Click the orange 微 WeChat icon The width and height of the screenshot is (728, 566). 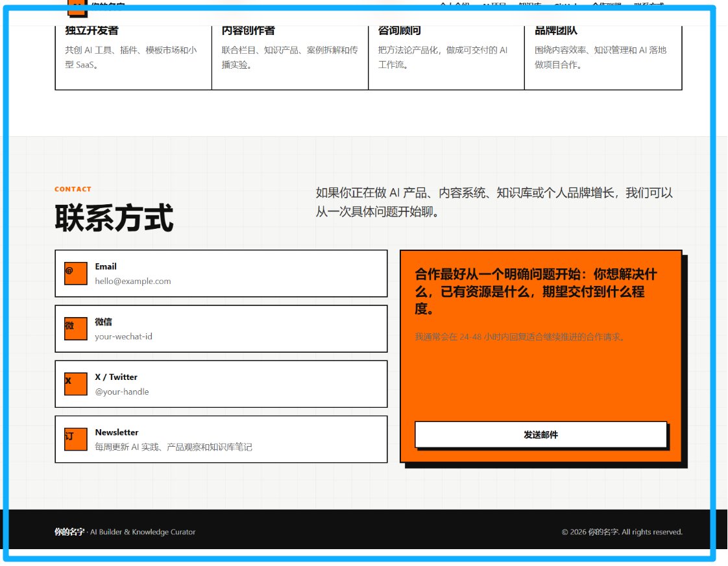(x=76, y=329)
